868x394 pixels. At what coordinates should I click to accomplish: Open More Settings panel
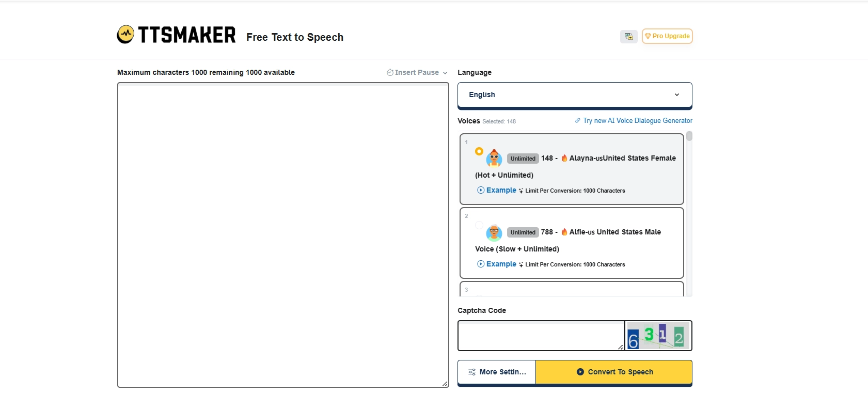pos(497,372)
